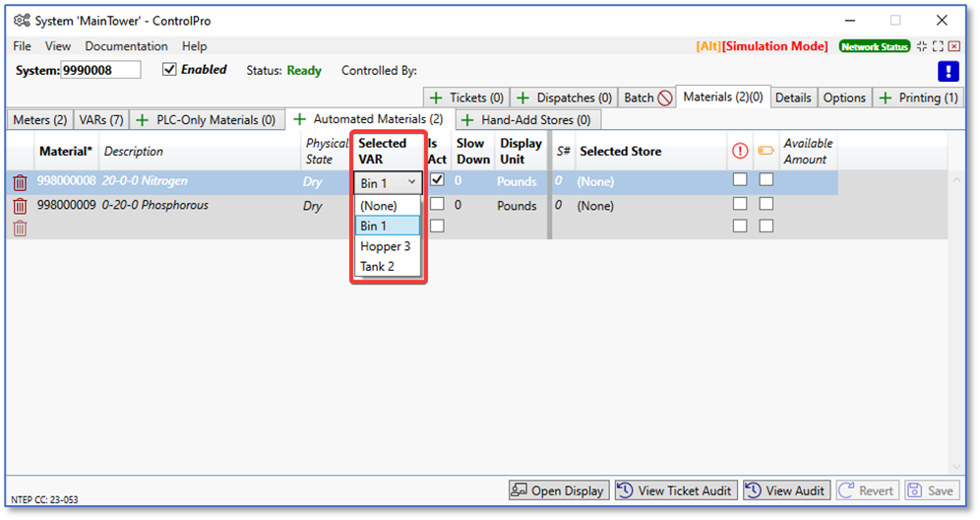
Task: Select Hopper 3 from the VAR dropdown
Action: 386,246
